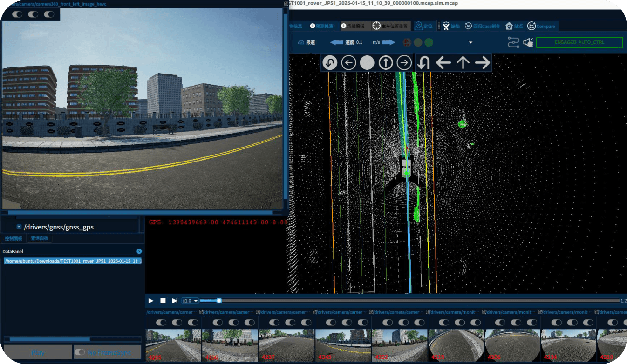Click the playback timeline slider handle
This screenshot has width=627, height=364.
[219, 301]
